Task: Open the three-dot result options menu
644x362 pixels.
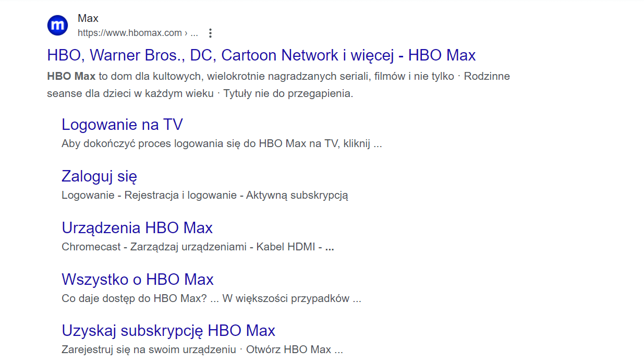Action: pos(210,32)
